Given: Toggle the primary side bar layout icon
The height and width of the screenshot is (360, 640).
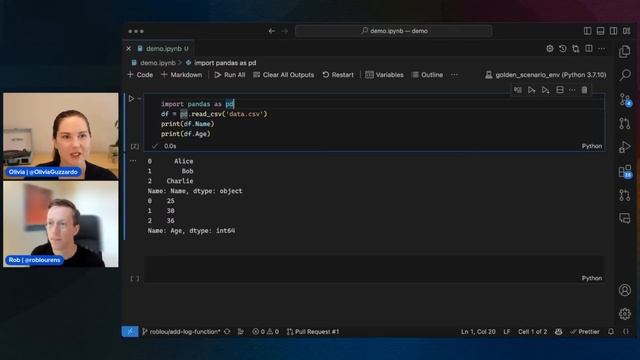Looking at the screenshot, I should click(x=587, y=31).
